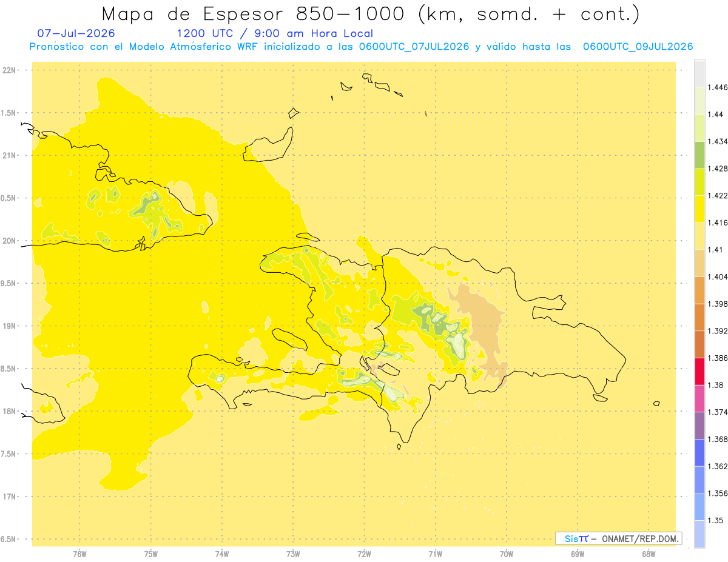Click the yellow-green legend swatch between 1.422 and 1.428
728x562 pixels.
699,182
